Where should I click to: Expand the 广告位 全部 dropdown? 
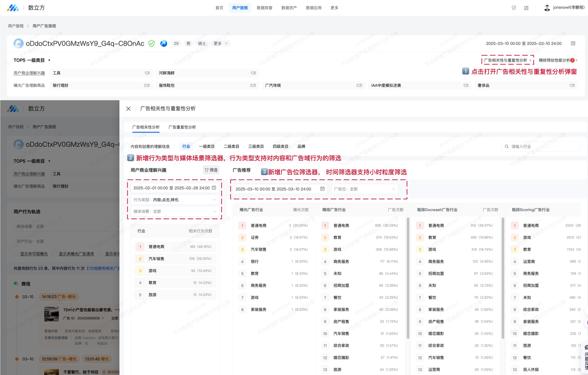tap(365, 189)
